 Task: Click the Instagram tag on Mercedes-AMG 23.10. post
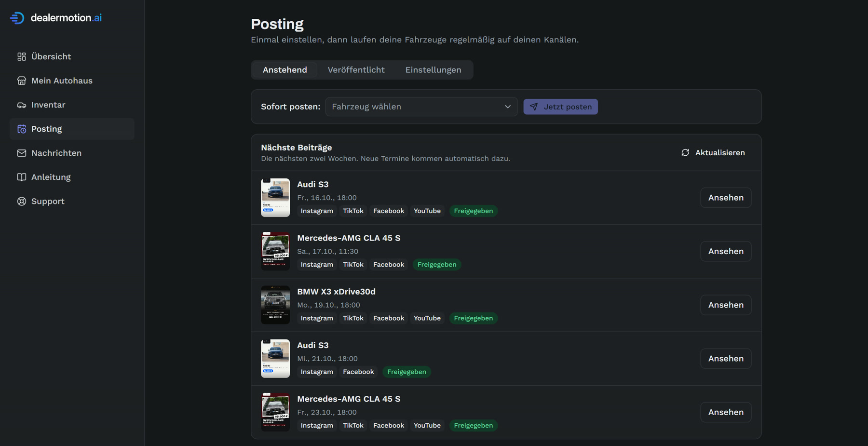(x=317, y=426)
